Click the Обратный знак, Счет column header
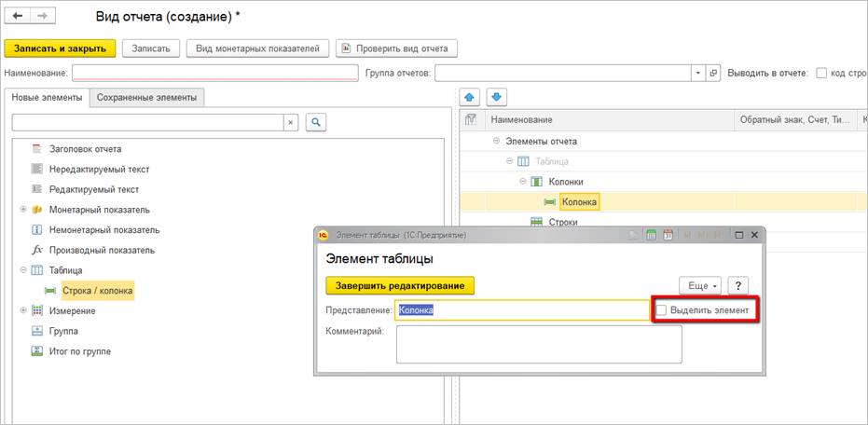The image size is (868, 425). pyautogui.click(x=795, y=119)
